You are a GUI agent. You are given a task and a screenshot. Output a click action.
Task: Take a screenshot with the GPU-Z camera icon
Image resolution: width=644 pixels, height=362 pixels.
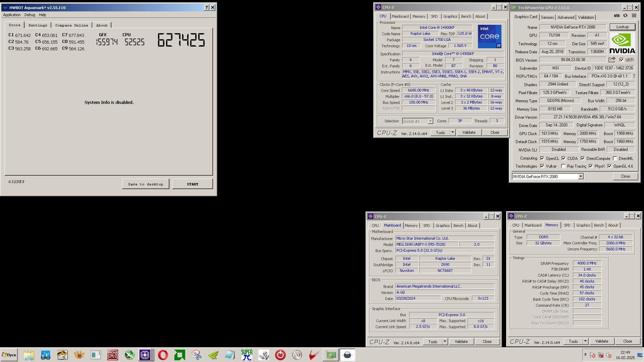click(616, 16)
